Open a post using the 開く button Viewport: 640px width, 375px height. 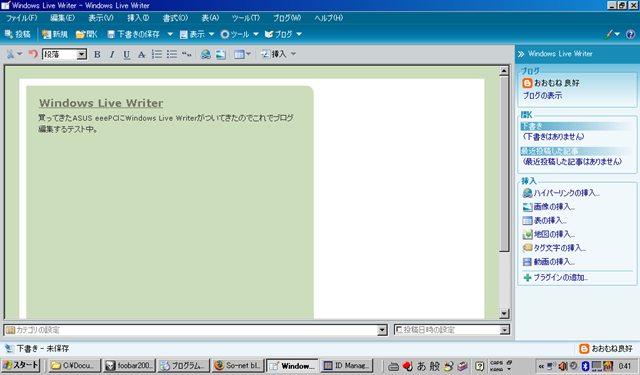[87, 34]
